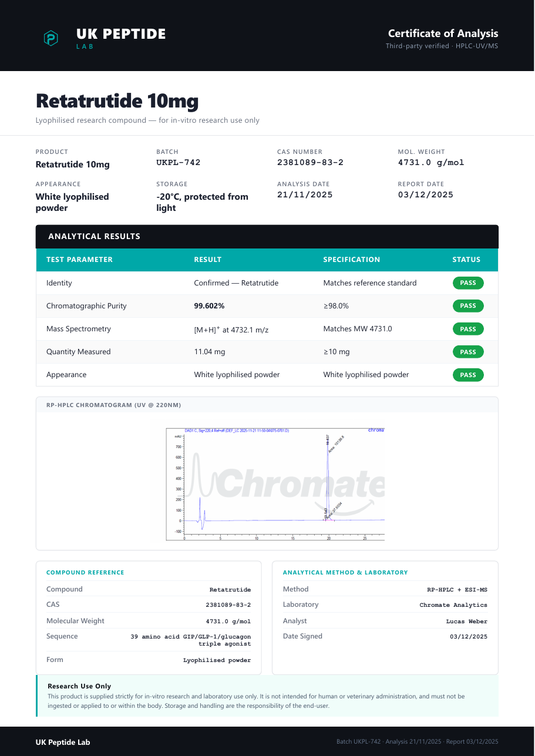This screenshot has width=535, height=756.
Task: Select 'Confirmed — Retatrutide' result cell
Action: pyautogui.click(x=236, y=283)
